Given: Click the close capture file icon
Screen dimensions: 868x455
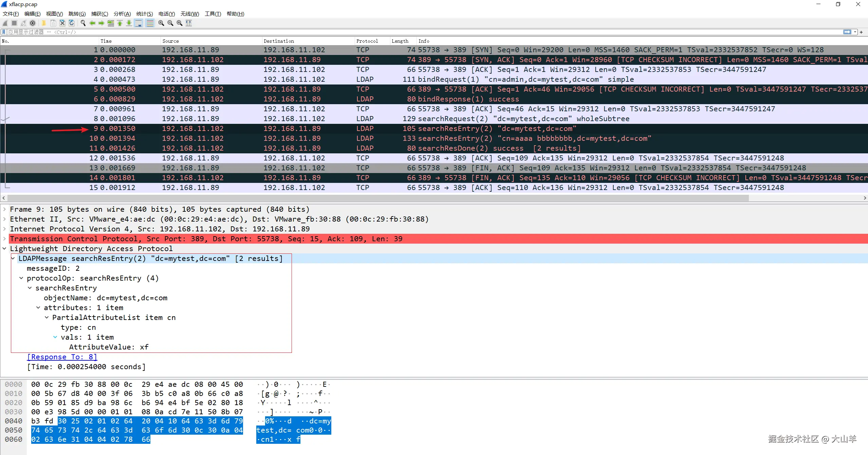Looking at the screenshot, I should click(62, 23).
